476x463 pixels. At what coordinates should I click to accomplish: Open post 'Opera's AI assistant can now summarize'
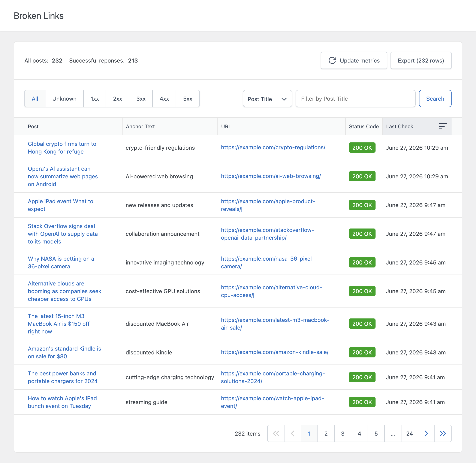[63, 176]
